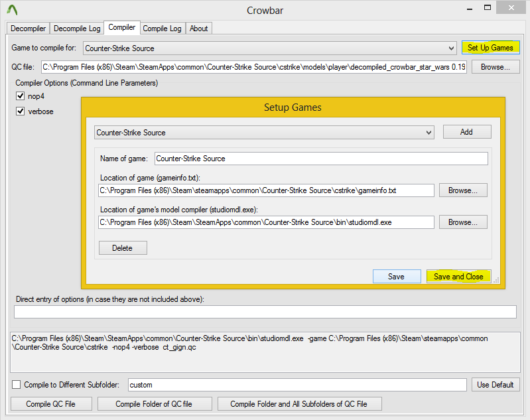Delete the selected game entry
The image size is (530, 420).
123,248
